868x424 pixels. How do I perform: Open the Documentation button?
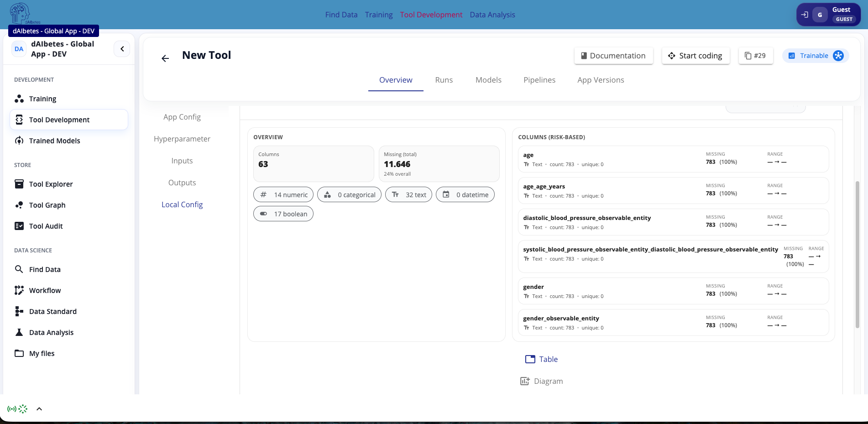(613, 56)
